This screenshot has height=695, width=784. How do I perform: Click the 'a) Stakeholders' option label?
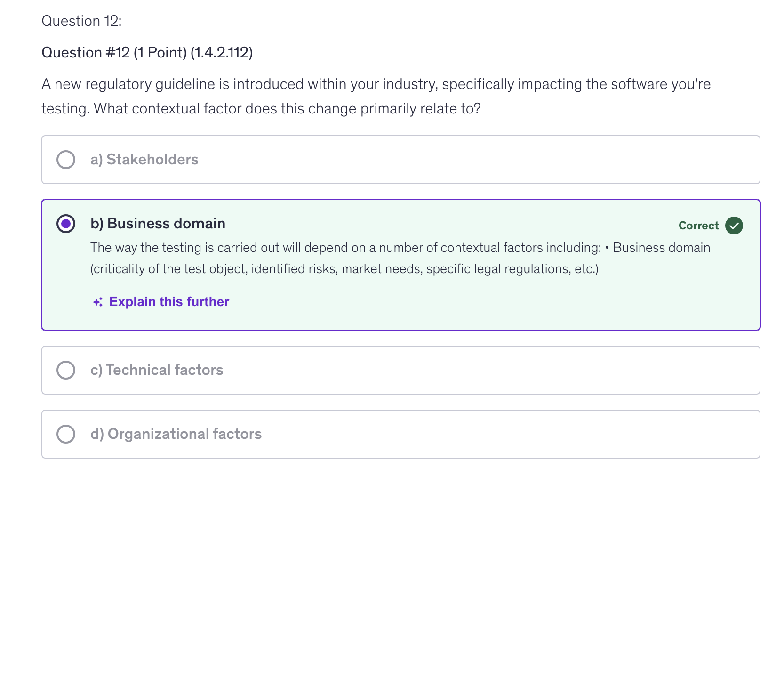[144, 160]
